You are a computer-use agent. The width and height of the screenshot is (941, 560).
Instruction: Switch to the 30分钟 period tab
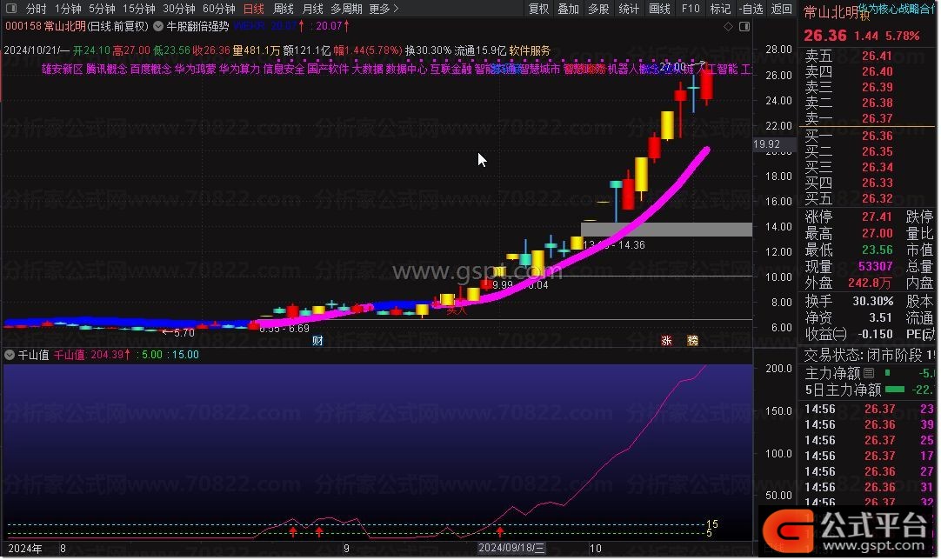(179, 9)
